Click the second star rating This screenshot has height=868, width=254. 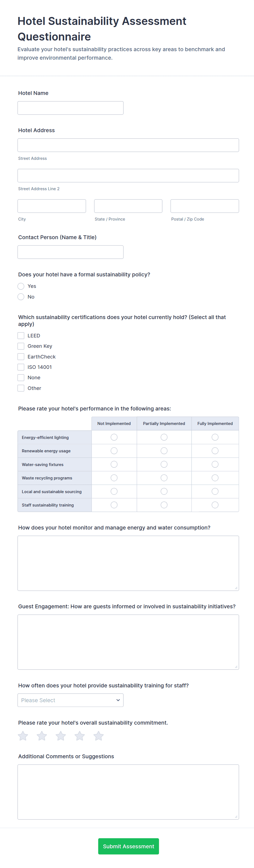point(42,736)
